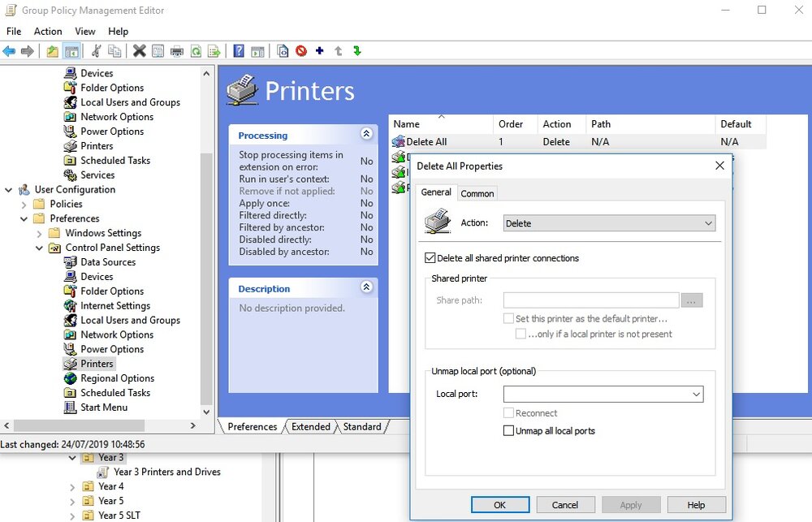Toggle the Reconnect checkbox
This screenshot has width=812, height=522.
508,413
